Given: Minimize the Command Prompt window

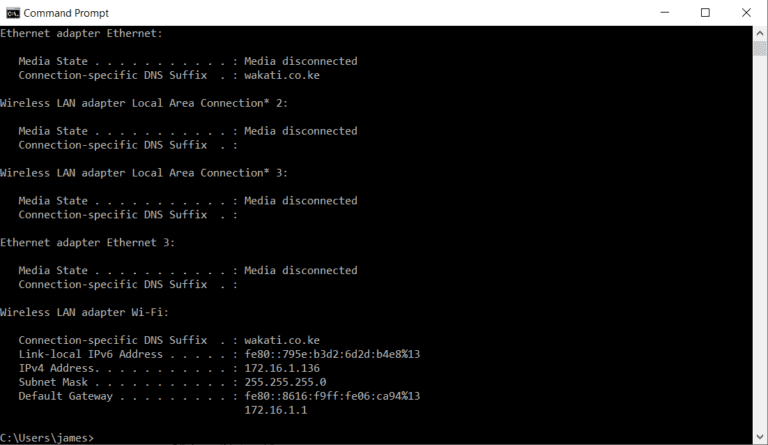Looking at the screenshot, I should point(664,13).
